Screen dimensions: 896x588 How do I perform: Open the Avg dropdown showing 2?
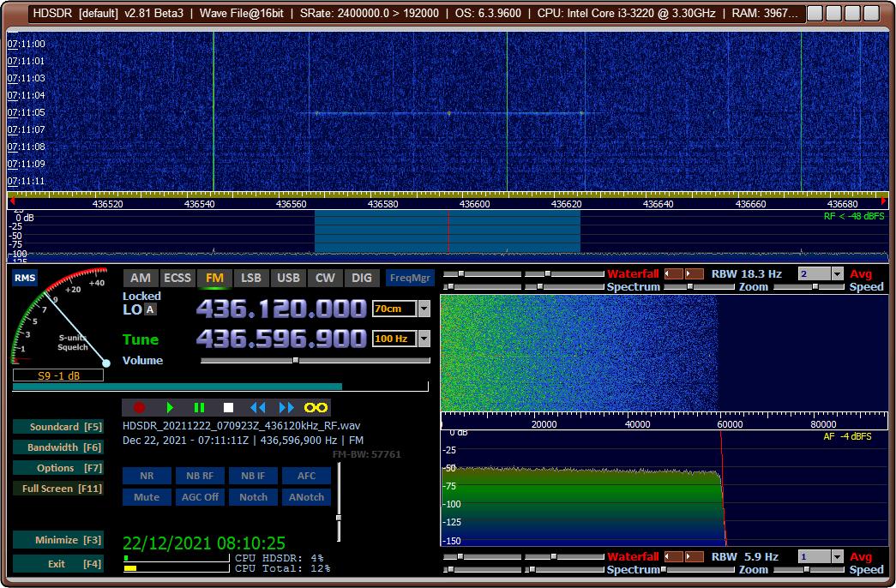tap(837, 274)
